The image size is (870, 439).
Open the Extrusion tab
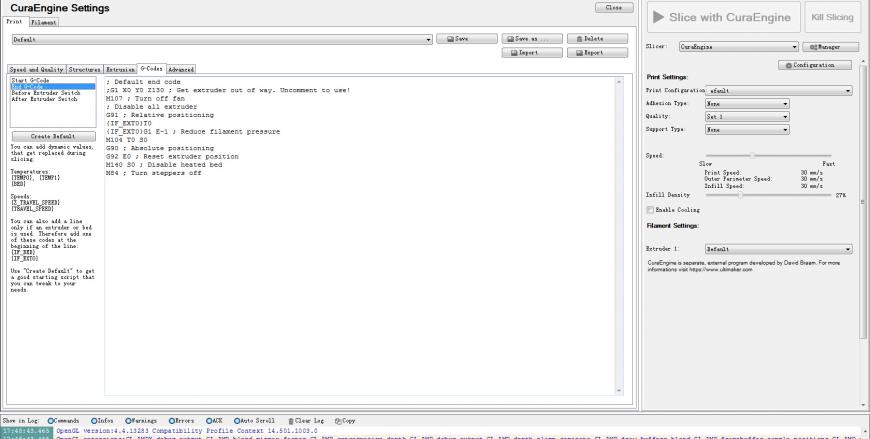pyautogui.click(x=120, y=69)
